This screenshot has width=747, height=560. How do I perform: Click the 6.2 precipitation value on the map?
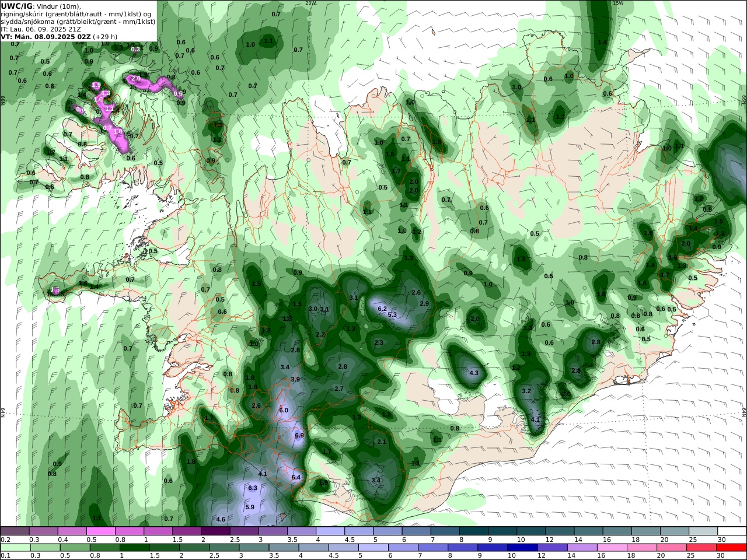pyautogui.click(x=383, y=309)
